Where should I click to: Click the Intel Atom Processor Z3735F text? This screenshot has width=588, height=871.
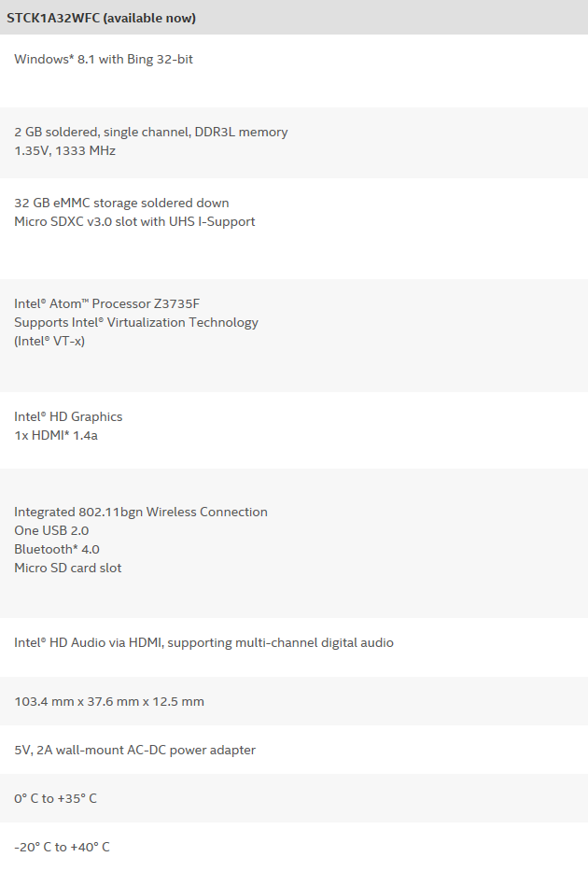pos(106,304)
